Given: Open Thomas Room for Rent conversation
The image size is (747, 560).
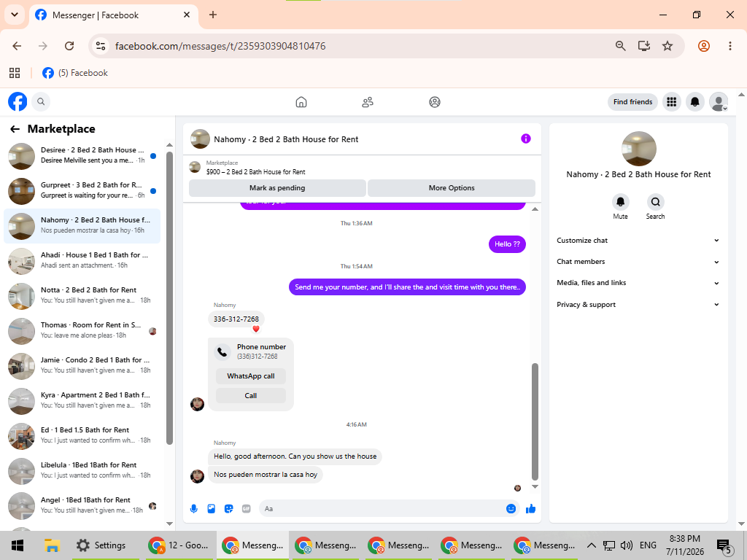Looking at the screenshot, I should [x=82, y=330].
